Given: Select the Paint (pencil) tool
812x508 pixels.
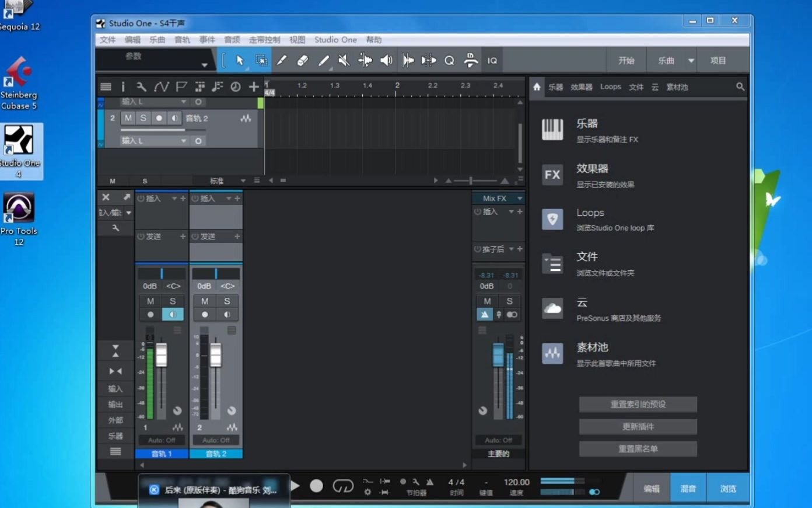Looking at the screenshot, I should (x=323, y=60).
